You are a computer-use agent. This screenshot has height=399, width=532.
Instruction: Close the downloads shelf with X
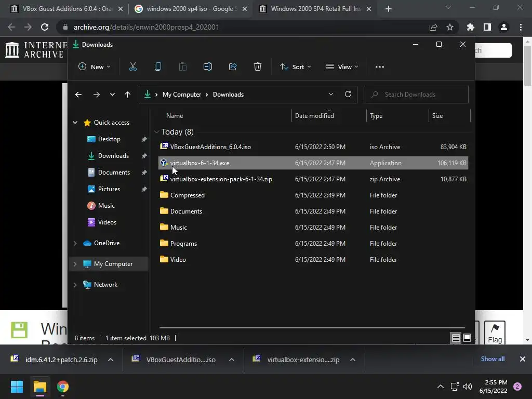pyautogui.click(x=523, y=359)
